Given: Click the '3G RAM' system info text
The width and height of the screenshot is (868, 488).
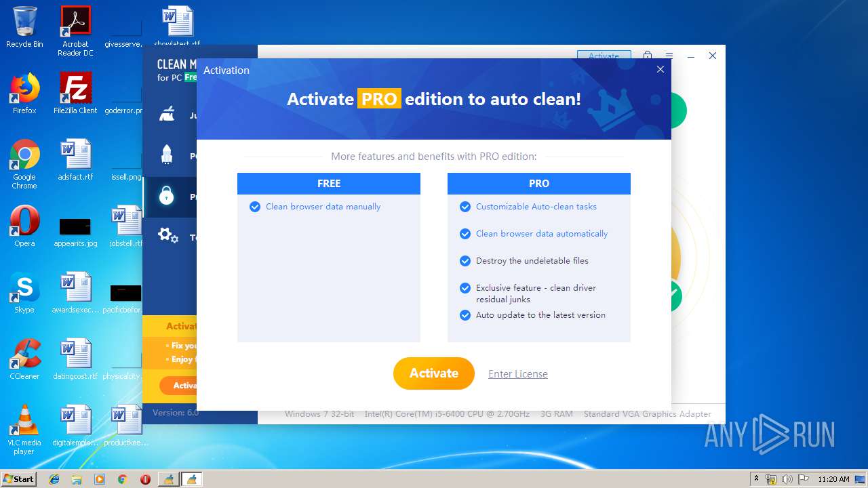Looking at the screenshot, I should pyautogui.click(x=557, y=414).
